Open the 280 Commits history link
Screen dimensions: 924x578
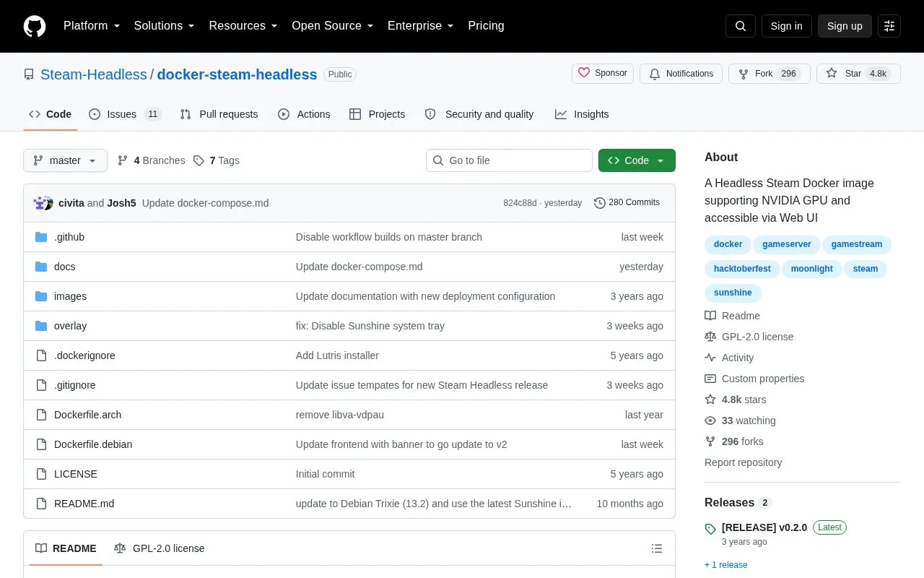(627, 203)
